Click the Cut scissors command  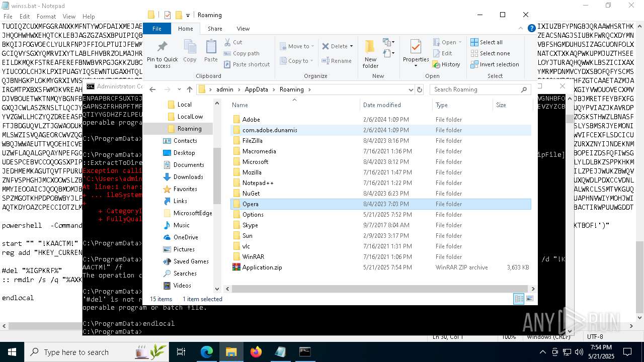click(233, 42)
